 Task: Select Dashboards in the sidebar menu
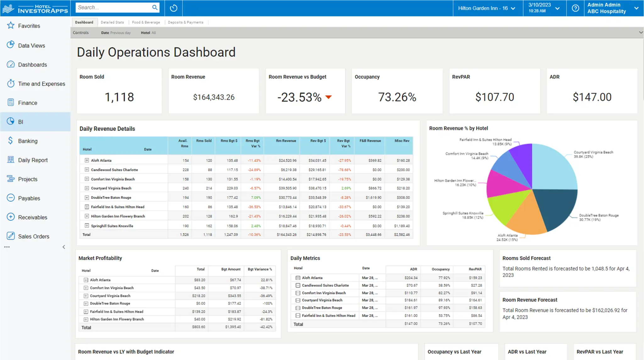[x=32, y=65]
